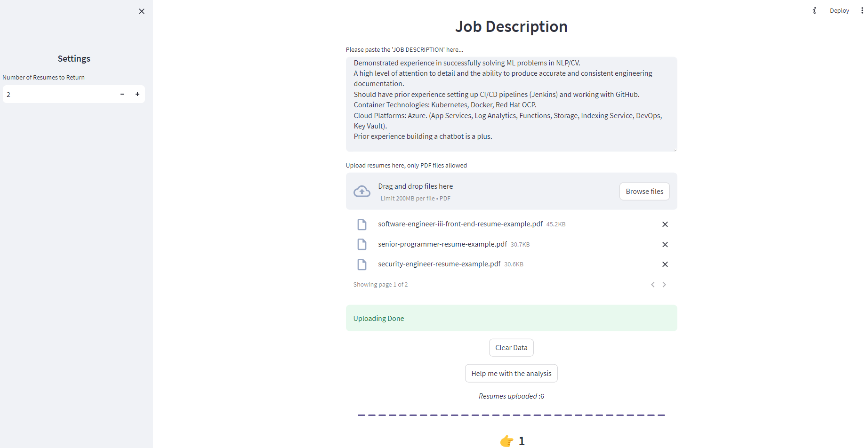The width and height of the screenshot is (868, 448).
Task: Collapse the Settings sidebar
Action: 142,11
